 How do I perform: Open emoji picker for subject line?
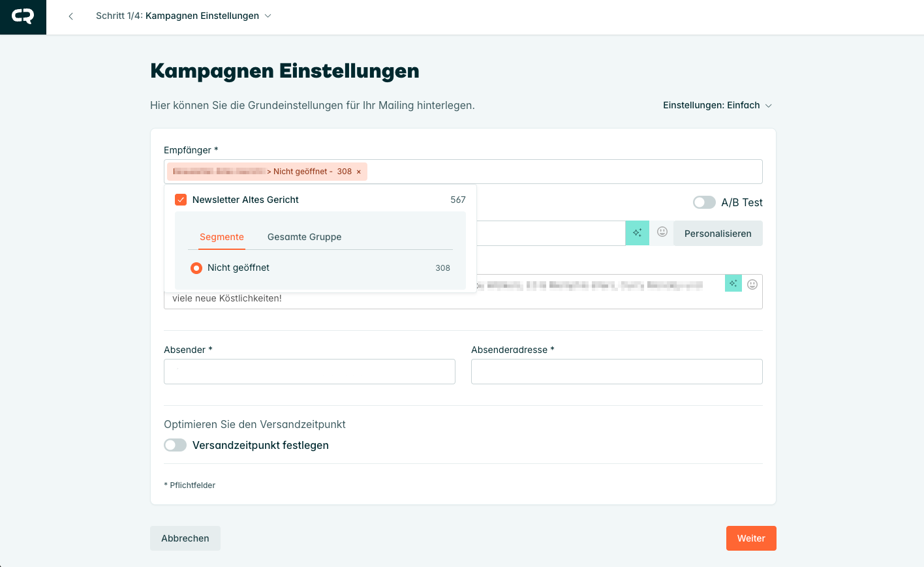(x=662, y=232)
